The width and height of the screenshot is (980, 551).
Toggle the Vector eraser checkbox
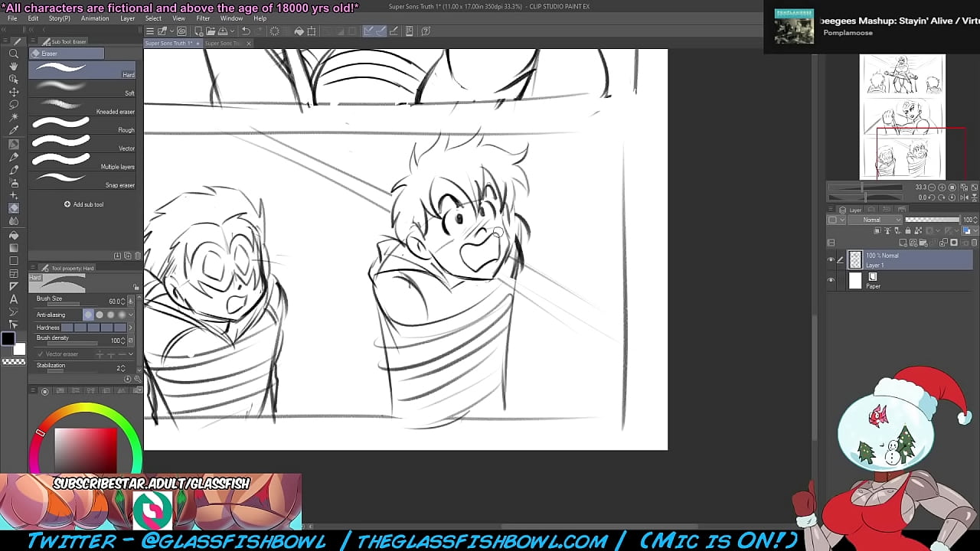(x=40, y=354)
